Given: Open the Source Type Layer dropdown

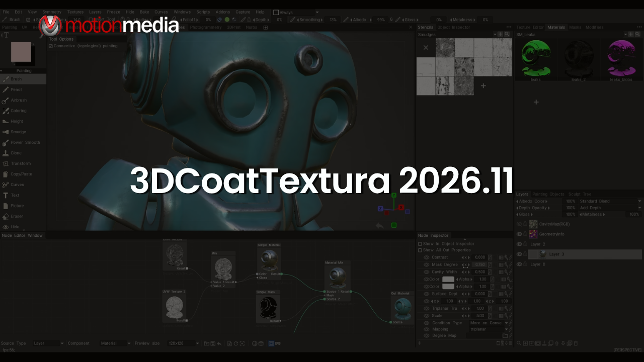Looking at the screenshot, I should (48, 343).
